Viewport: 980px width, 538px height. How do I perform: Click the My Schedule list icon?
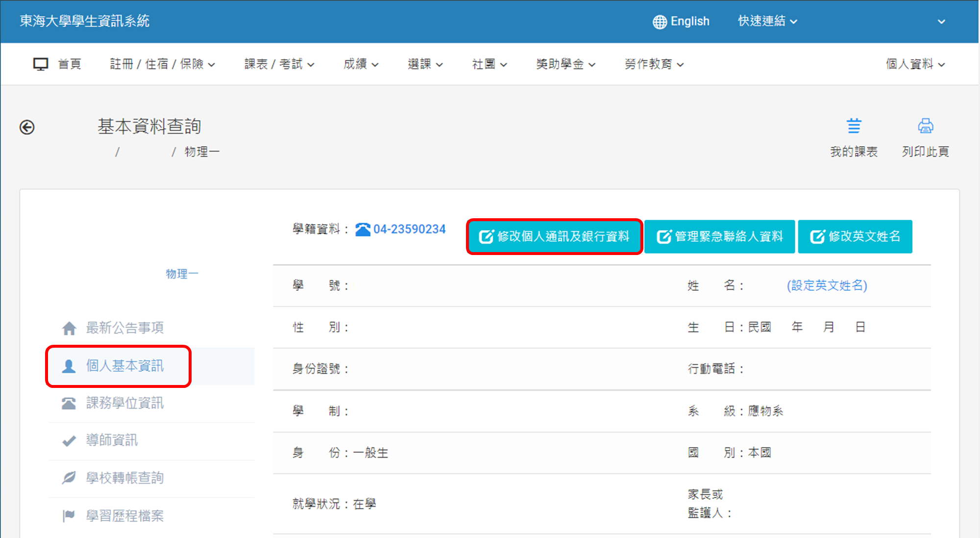(854, 126)
